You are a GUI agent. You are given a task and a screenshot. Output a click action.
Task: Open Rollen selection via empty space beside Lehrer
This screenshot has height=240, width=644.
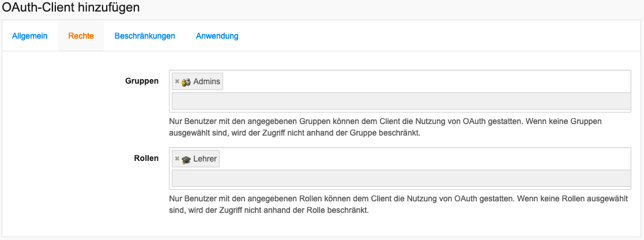pos(427,159)
